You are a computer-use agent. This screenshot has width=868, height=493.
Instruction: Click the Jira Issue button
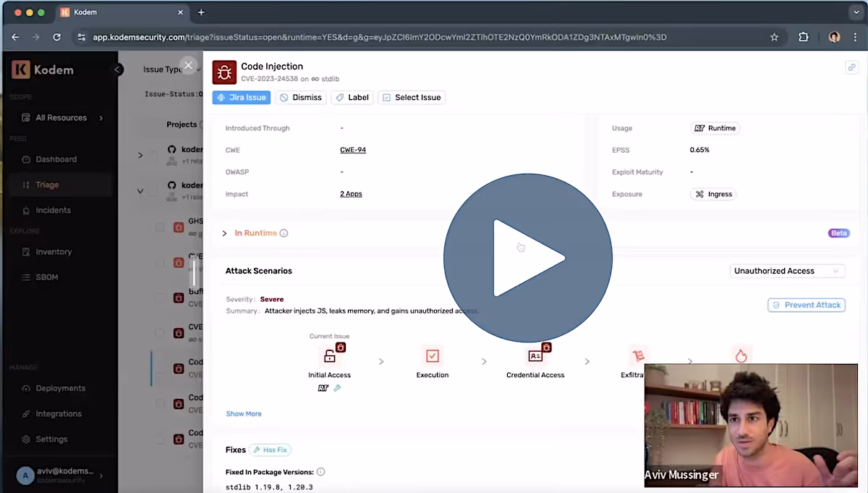coord(242,97)
